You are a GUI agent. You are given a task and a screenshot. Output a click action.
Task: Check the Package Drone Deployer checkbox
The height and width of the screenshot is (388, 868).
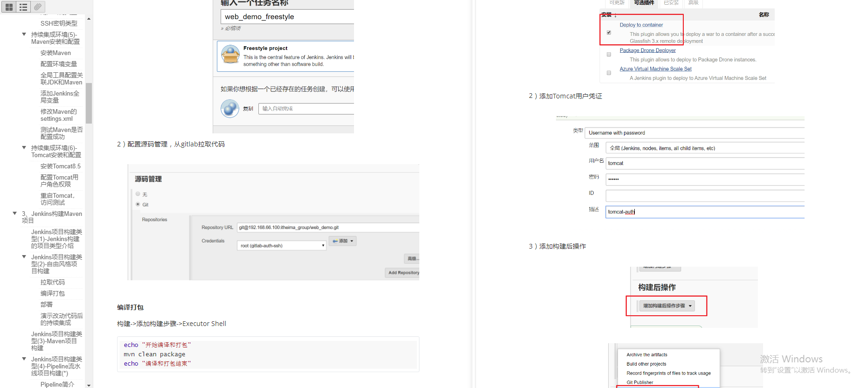609,55
